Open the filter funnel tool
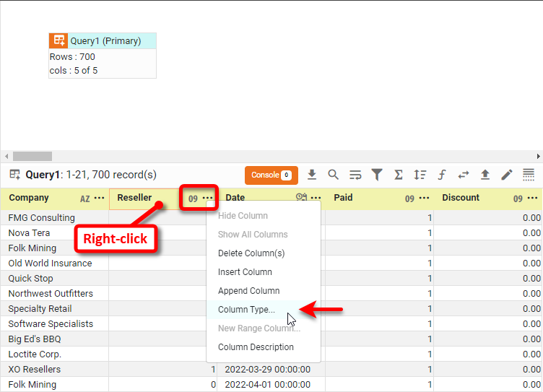 coord(377,175)
